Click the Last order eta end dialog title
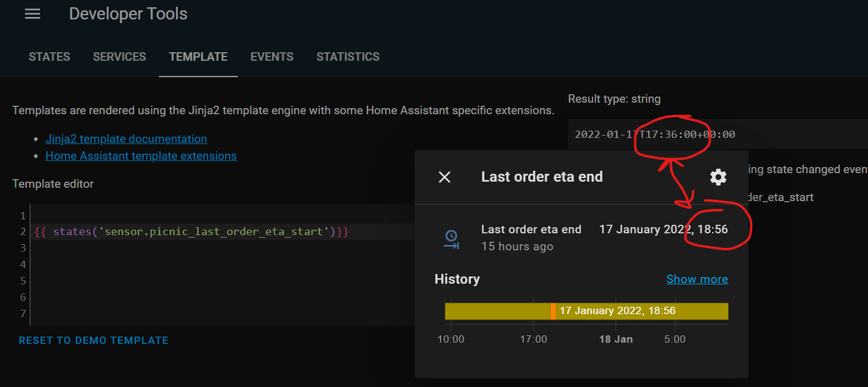The height and width of the screenshot is (387, 868). pyautogui.click(x=541, y=177)
